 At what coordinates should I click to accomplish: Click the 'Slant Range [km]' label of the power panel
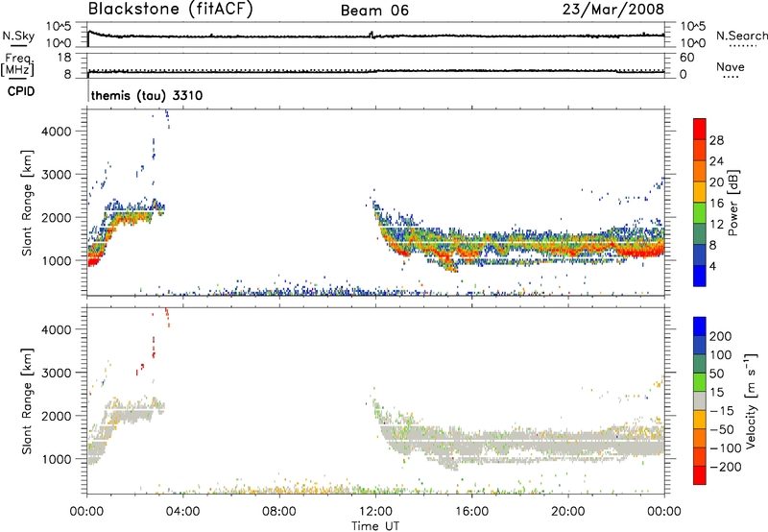tap(27, 203)
